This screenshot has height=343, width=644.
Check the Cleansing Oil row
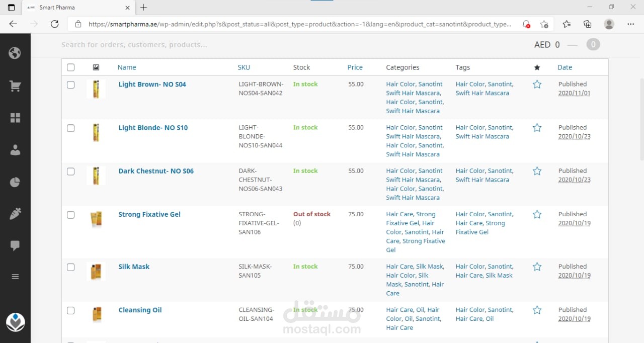(x=70, y=310)
